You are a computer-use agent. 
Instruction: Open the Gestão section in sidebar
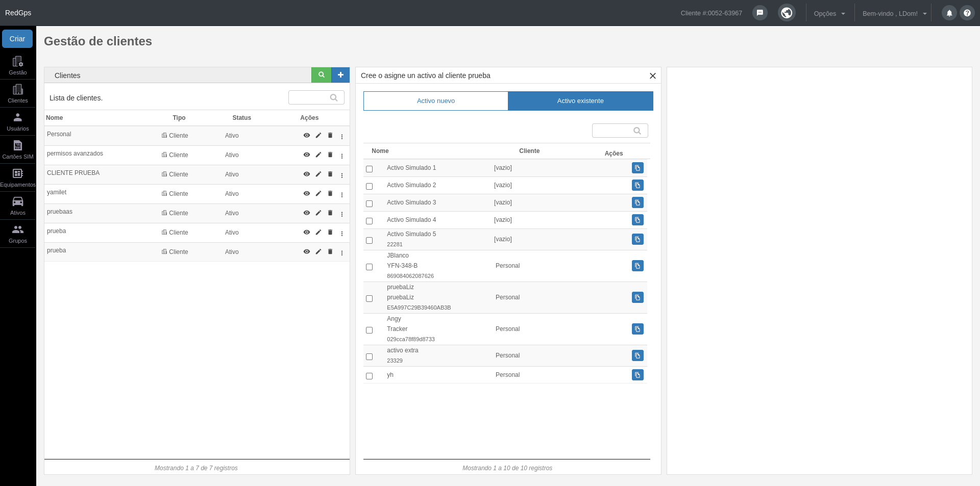tap(18, 65)
